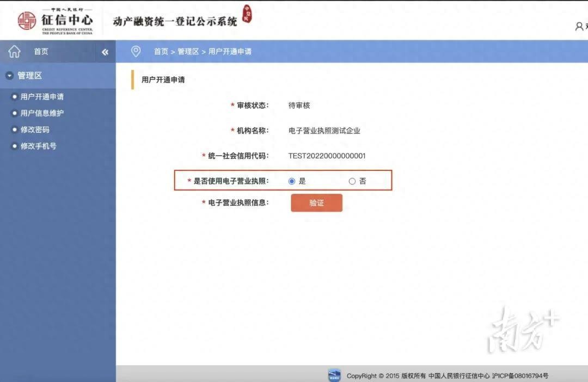Click the 首页 breadcrumb link
The image size is (588, 382).
[161, 52]
